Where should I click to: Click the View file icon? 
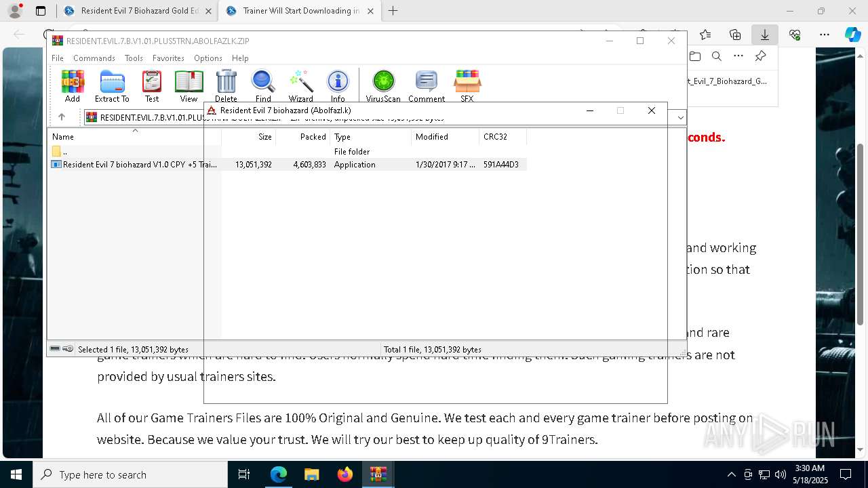pyautogui.click(x=189, y=86)
